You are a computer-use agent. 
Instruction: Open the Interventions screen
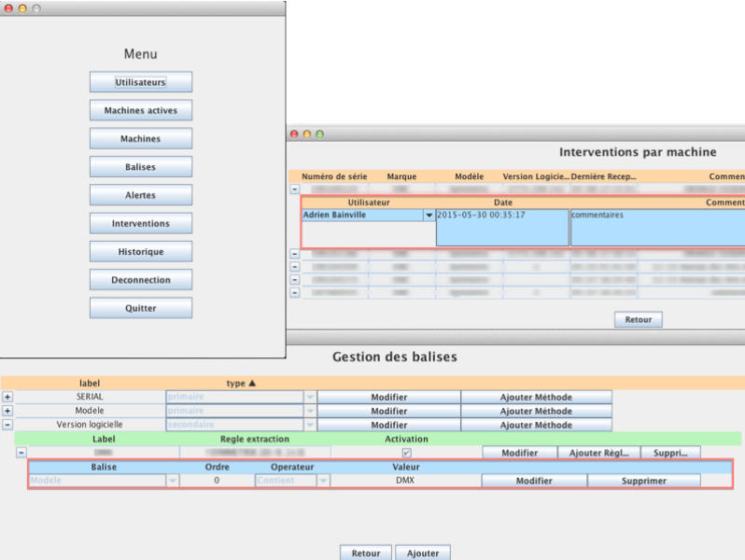point(141,223)
